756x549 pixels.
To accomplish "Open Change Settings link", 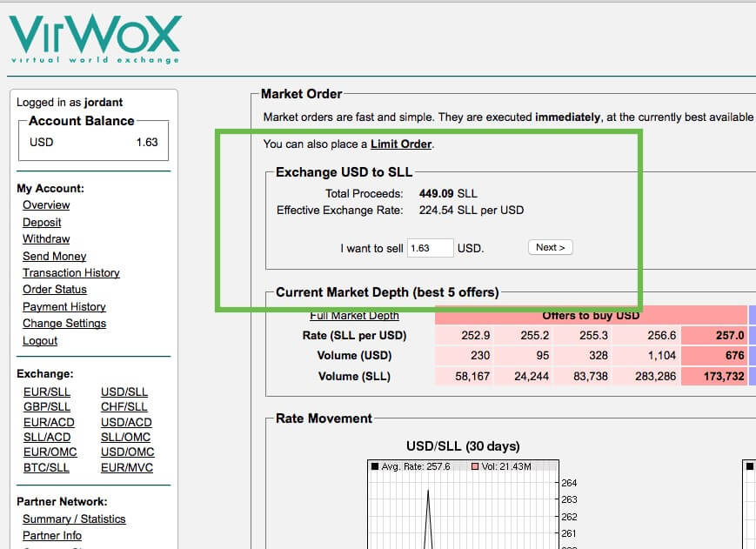I will pyautogui.click(x=64, y=323).
